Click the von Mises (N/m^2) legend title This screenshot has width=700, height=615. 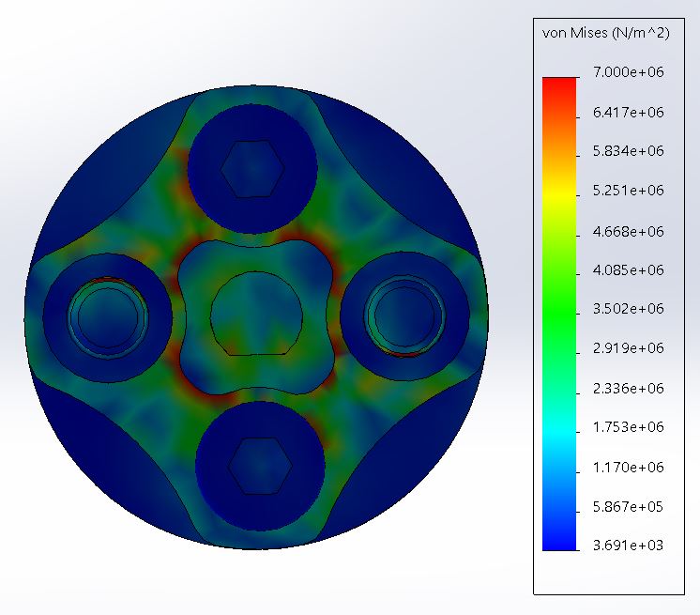coord(606,33)
